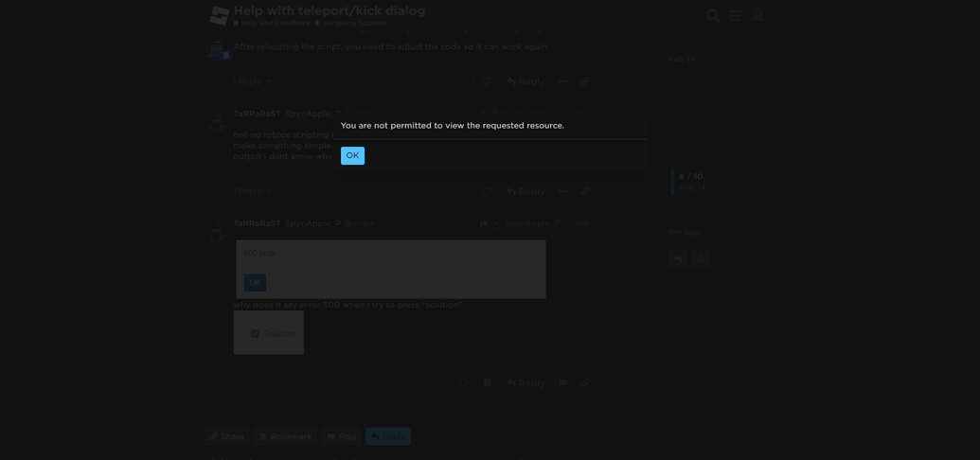Click the 8 / 10 timeline position scroller

tap(690, 182)
